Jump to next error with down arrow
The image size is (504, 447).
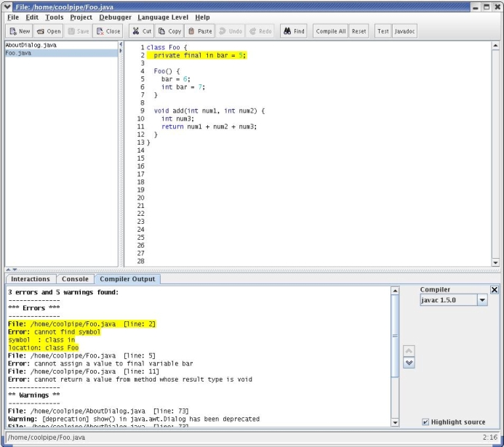pos(409,363)
